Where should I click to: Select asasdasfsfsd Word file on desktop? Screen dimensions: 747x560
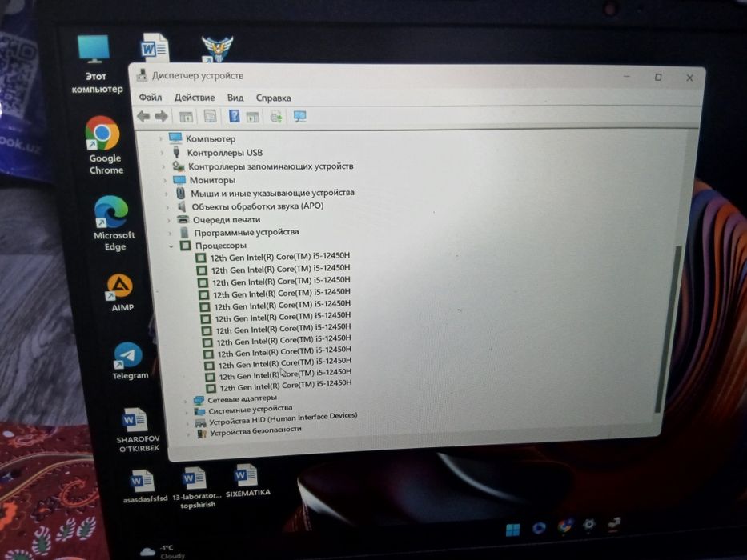144,486
